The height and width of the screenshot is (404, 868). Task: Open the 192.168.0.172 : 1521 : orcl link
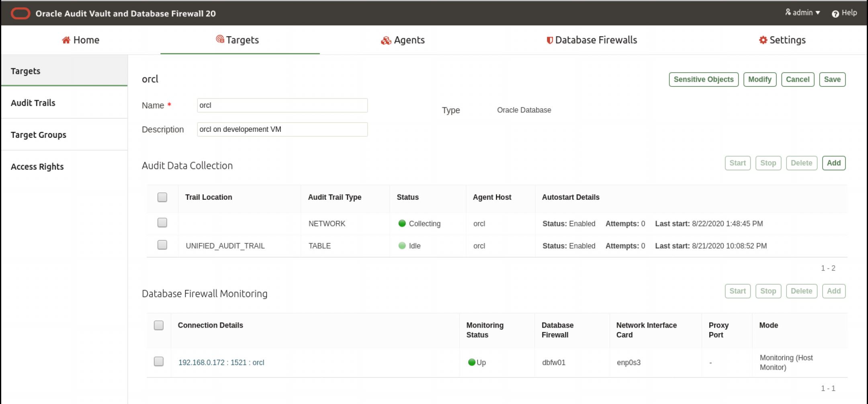[221, 362]
